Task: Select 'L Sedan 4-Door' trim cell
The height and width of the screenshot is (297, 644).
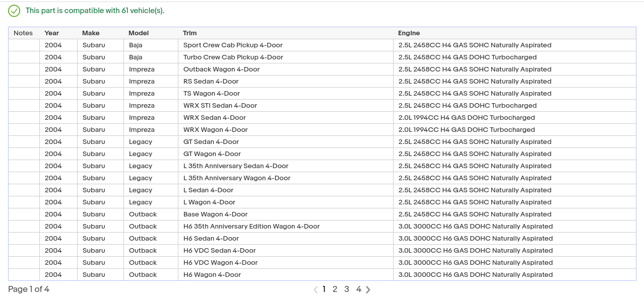Action: (286, 190)
